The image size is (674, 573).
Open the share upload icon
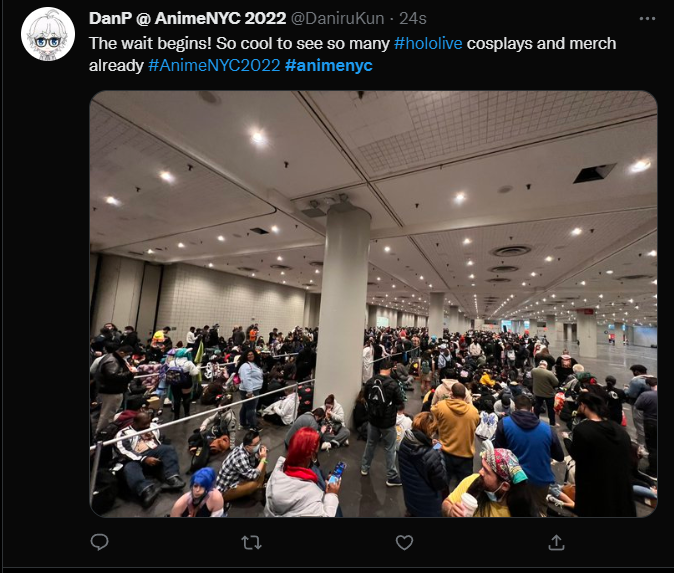556,542
